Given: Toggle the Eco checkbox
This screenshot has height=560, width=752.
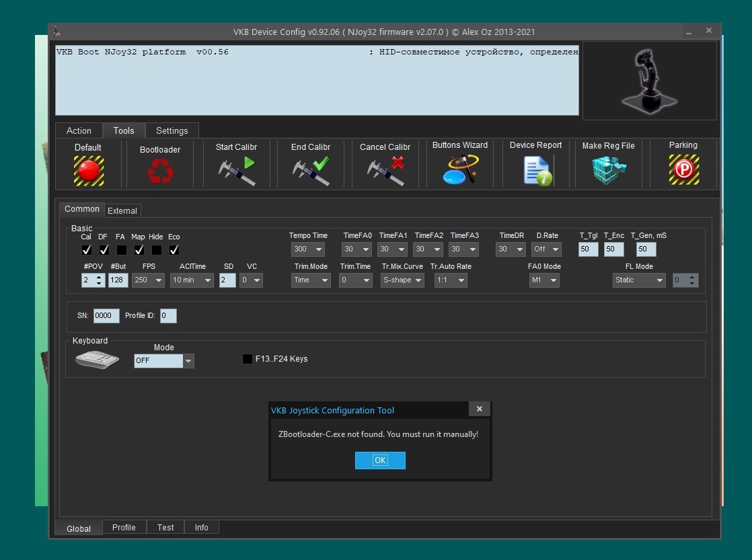Looking at the screenshot, I should [x=174, y=250].
